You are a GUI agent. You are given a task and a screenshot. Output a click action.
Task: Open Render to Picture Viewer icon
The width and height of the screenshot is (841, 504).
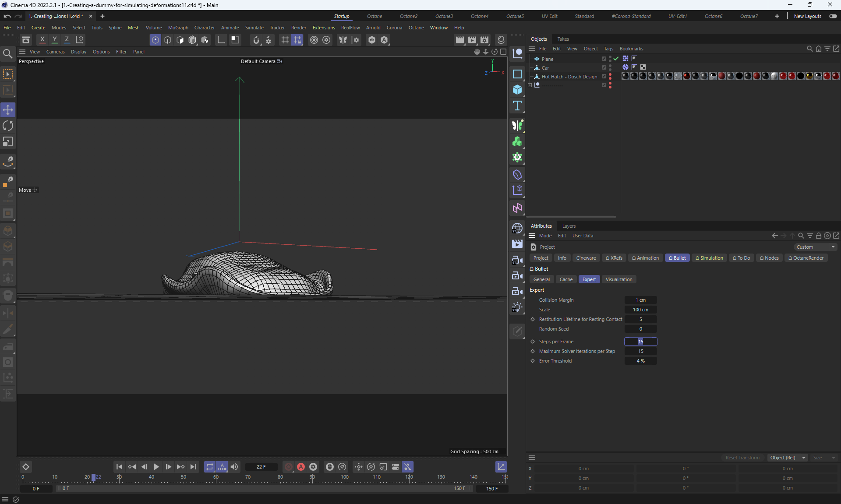coord(472,40)
